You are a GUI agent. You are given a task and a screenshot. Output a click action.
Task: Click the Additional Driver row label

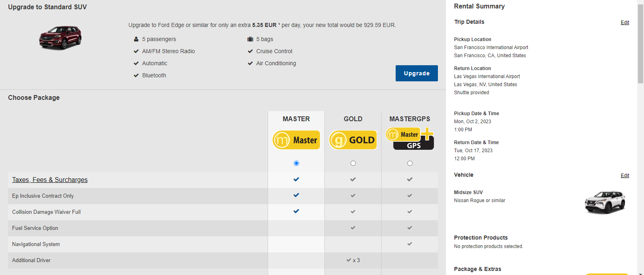pyautogui.click(x=31, y=261)
